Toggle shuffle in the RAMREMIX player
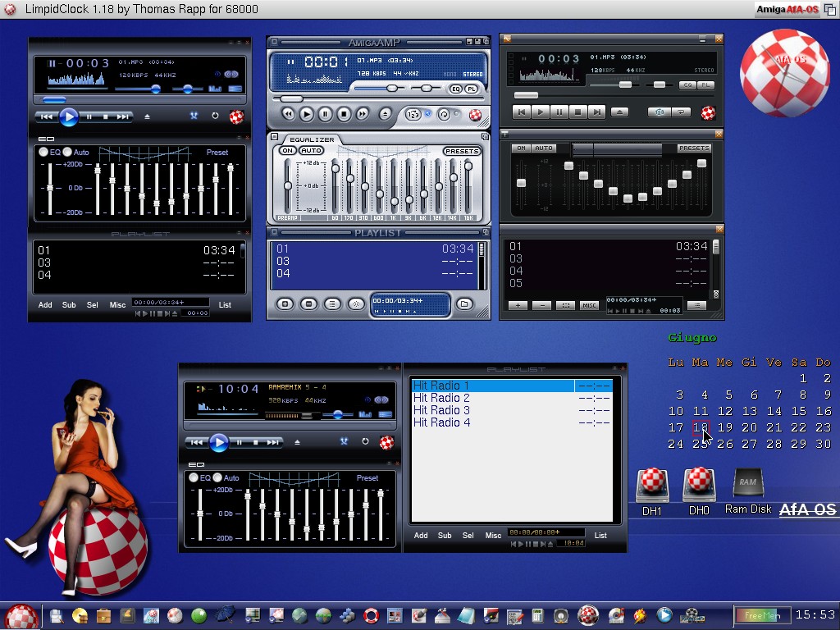Viewport: 840px width, 630px height. 345,442
